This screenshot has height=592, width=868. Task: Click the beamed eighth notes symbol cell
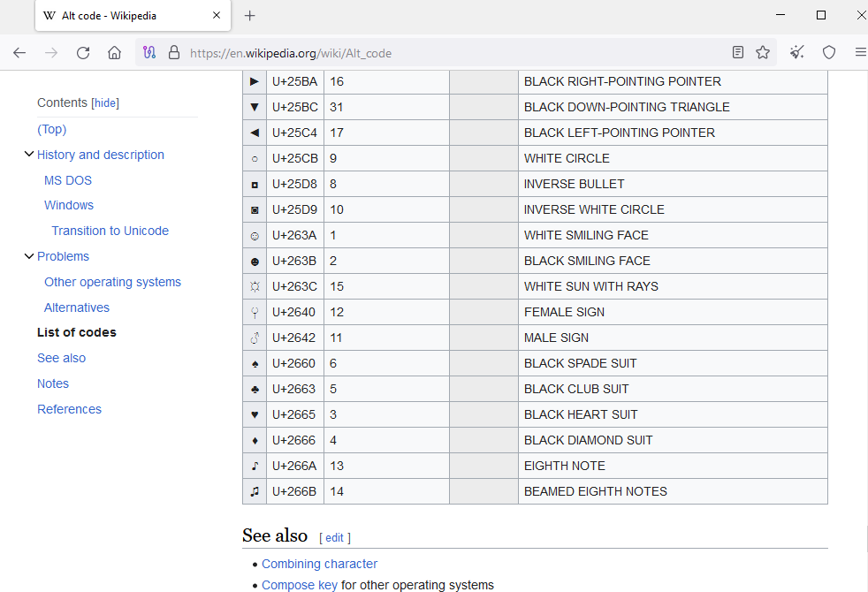(255, 491)
